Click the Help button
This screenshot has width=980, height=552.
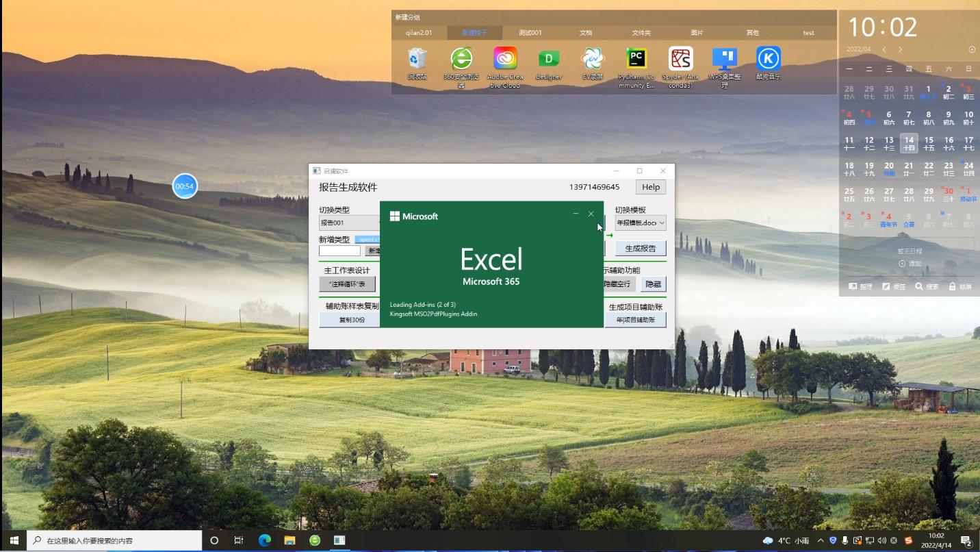tap(650, 187)
